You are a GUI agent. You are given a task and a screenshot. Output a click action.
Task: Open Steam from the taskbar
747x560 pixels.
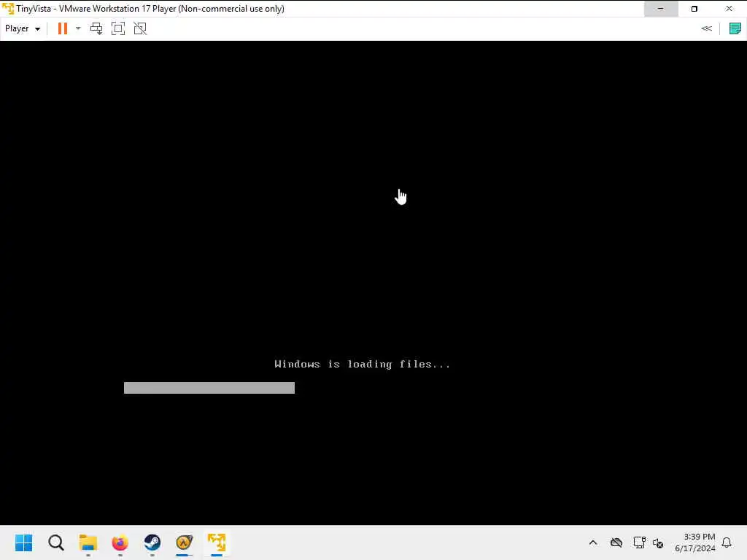(152, 542)
